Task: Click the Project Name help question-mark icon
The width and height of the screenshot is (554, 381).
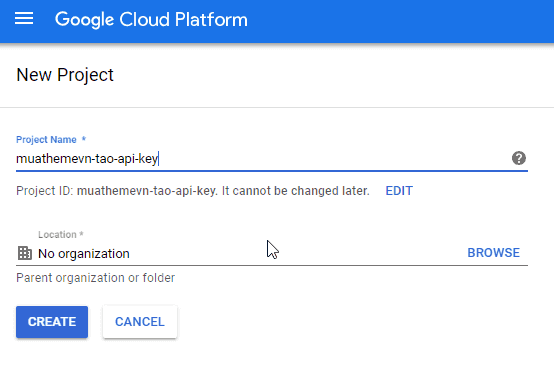Action: (x=519, y=158)
